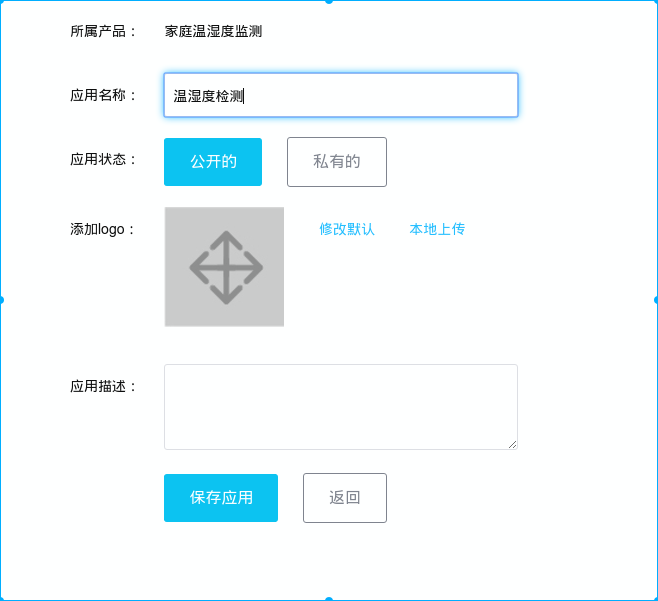Click the four-way arrow logo placeholder icon
Viewport: 658px width, 601px height.
pyautogui.click(x=225, y=267)
